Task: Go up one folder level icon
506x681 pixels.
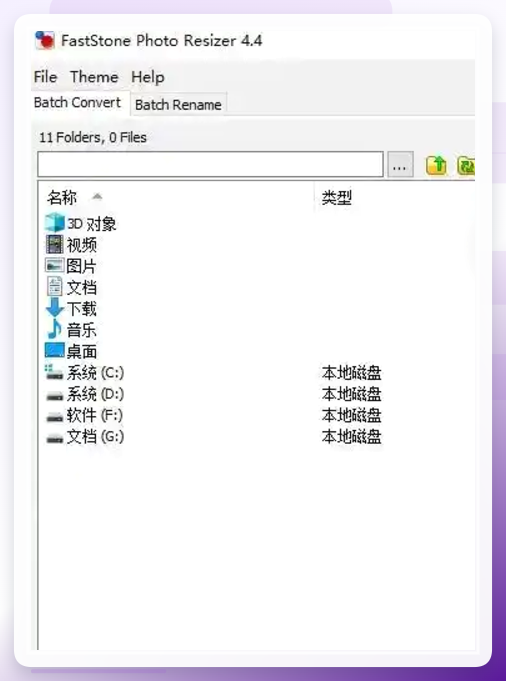Action: click(x=436, y=165)
